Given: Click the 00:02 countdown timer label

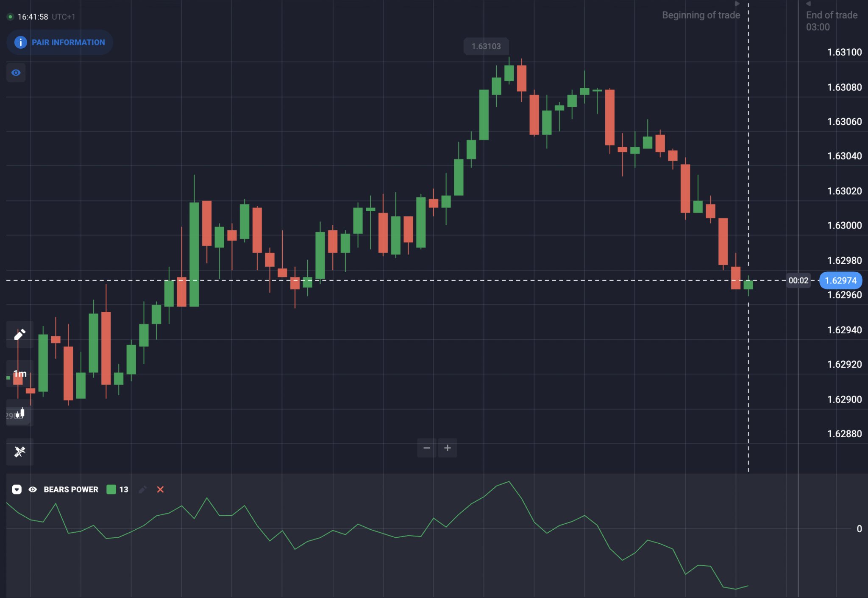Looking at the screenshot, I should 798,280.
